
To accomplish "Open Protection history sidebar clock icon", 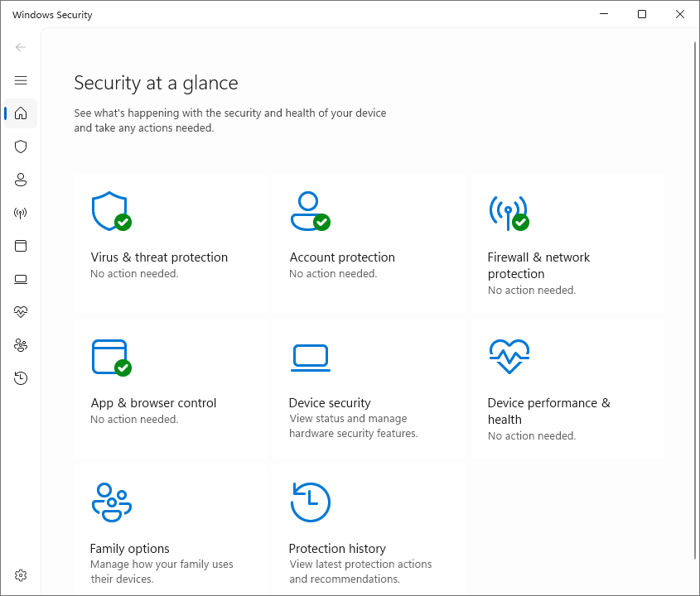I will tap(21, 378).
